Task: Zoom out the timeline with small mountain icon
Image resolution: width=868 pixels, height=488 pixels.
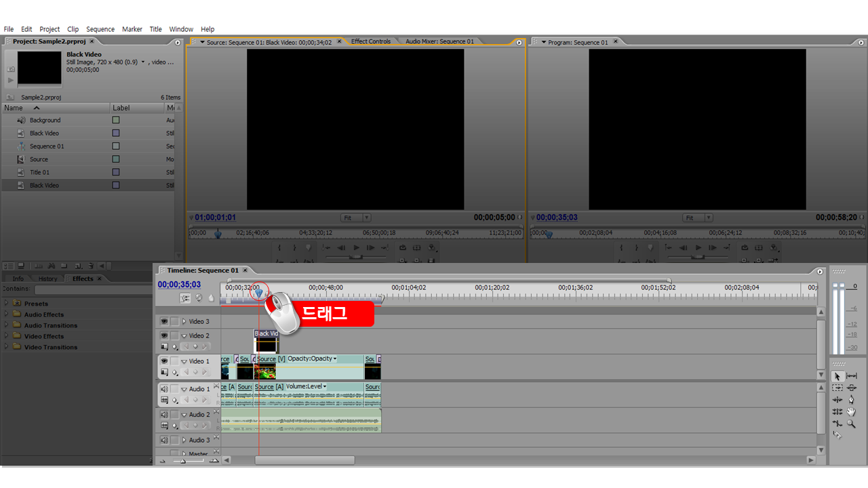Action: pos(163,461)
